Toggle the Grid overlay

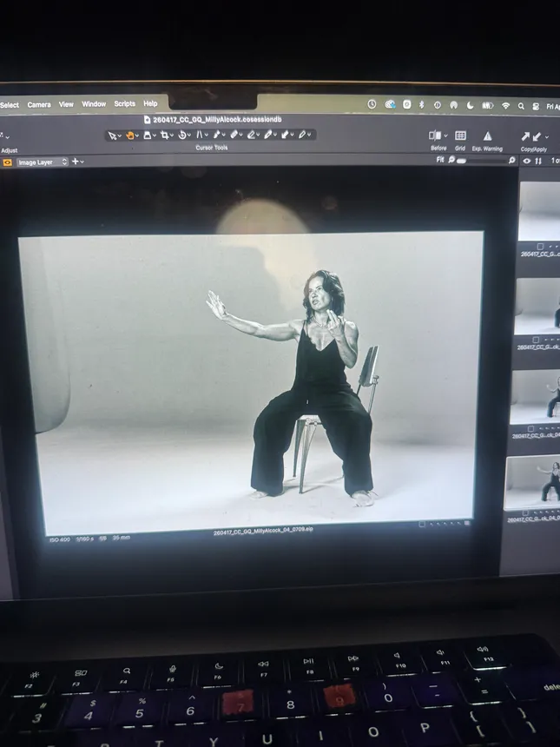(460, 136)
